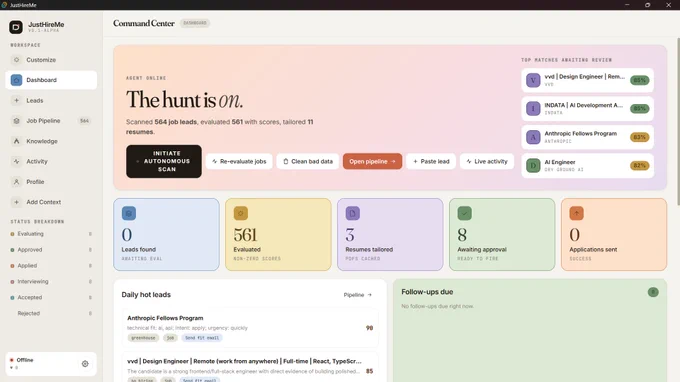Screen dimensions: 680x382
Task: Click the greenhouse tag on Anthropic lead
Action: point(143,338)
